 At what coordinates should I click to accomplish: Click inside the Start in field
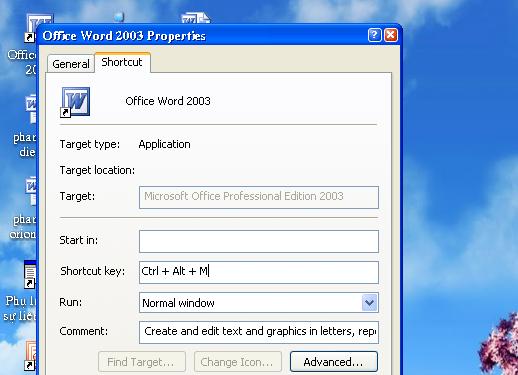(x=259, y=241)
